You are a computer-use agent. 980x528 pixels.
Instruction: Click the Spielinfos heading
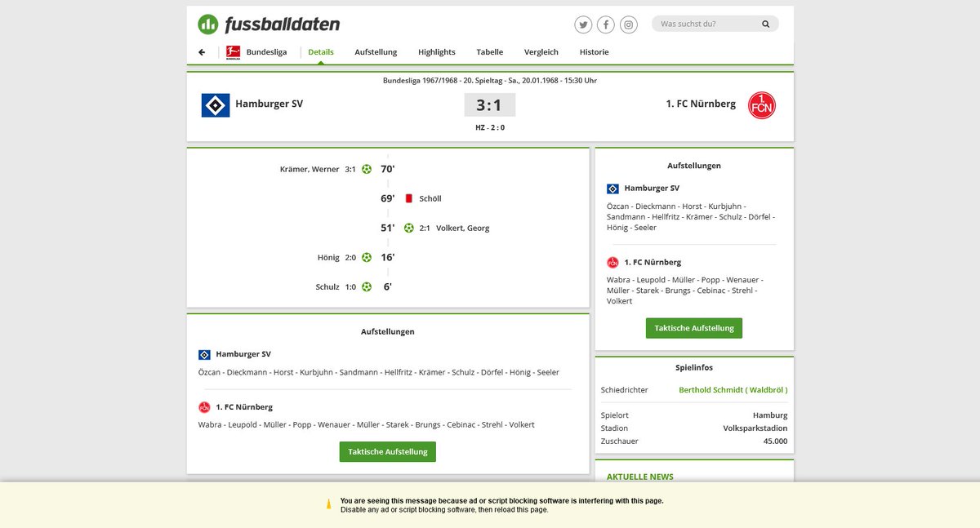coord(694,368)
